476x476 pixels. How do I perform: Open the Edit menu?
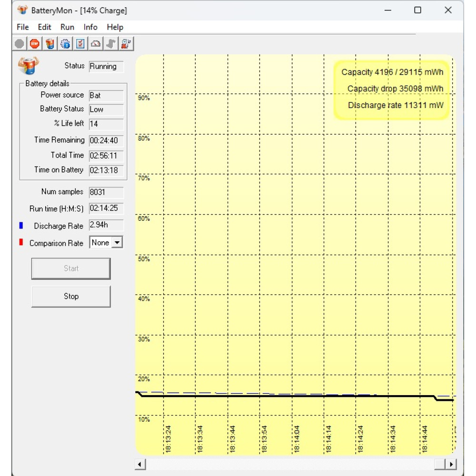pyautogui.click(x=44, y=27)
